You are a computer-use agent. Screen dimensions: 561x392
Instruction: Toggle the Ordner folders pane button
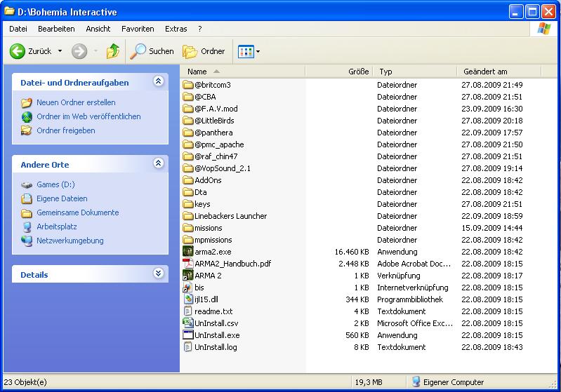(x=204, y=51)
